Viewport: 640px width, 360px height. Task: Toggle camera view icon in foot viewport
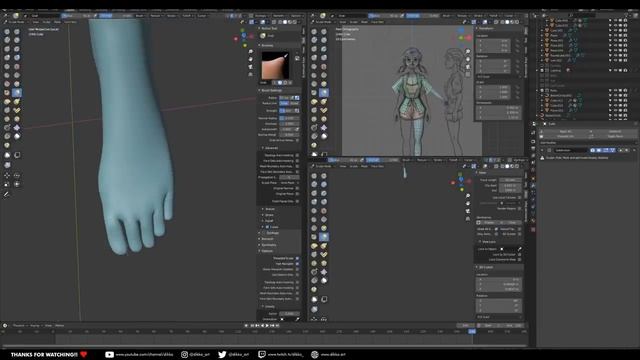pyautogui.click(x=250, y=67)
